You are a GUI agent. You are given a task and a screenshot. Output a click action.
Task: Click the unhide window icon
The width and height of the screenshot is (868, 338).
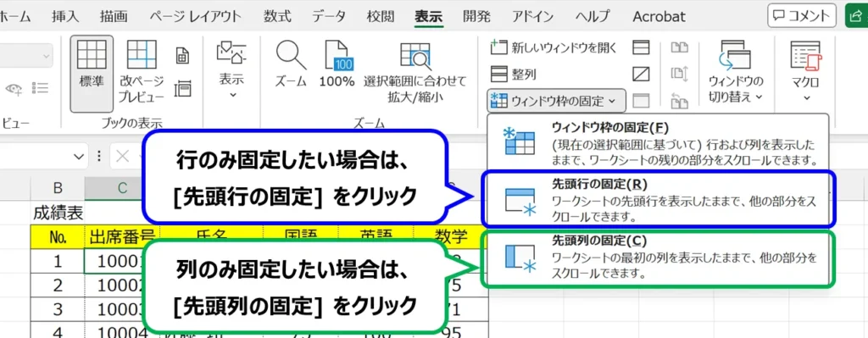coord(641,100)
